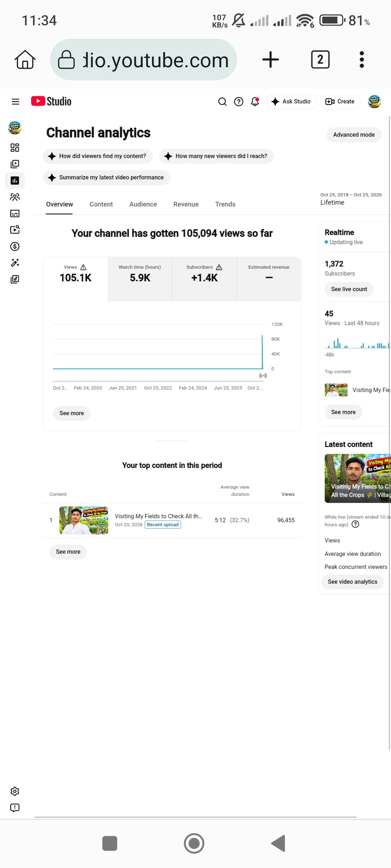Viewport: 391px width, 868px height.
Task: Click See live count button
Action: point(349,289)
